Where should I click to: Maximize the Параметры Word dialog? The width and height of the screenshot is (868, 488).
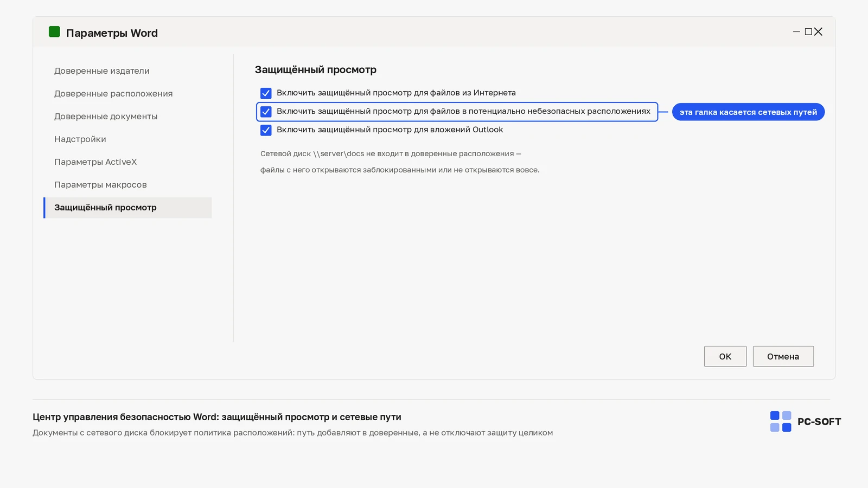coord(808,32)
